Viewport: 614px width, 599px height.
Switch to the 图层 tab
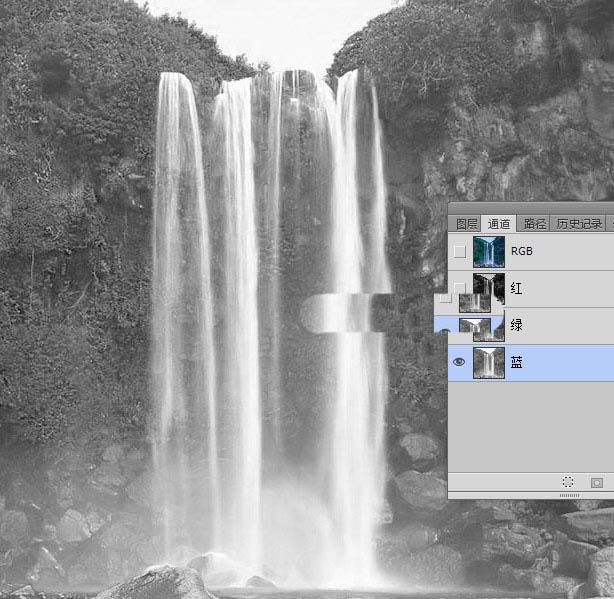(466, 224)
